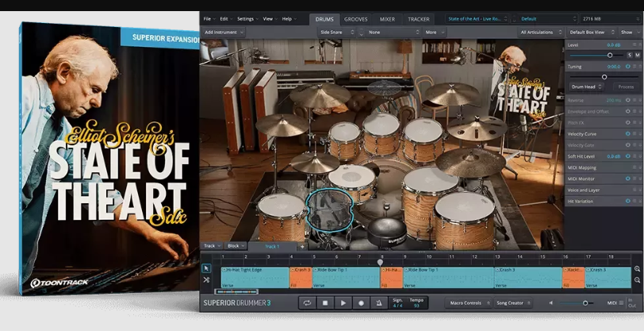Click the crash cymbal at top left of the kit
The height and width of the screenshot is (331, 644).
coord(320,95)
